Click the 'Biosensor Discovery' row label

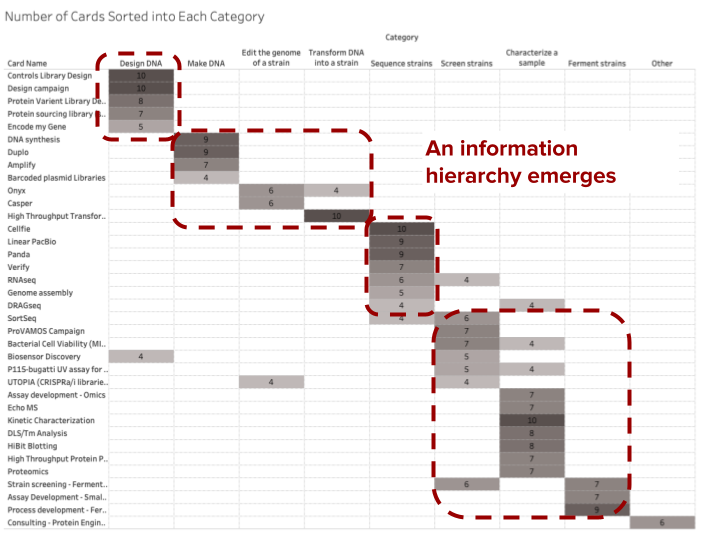(44, 356)
